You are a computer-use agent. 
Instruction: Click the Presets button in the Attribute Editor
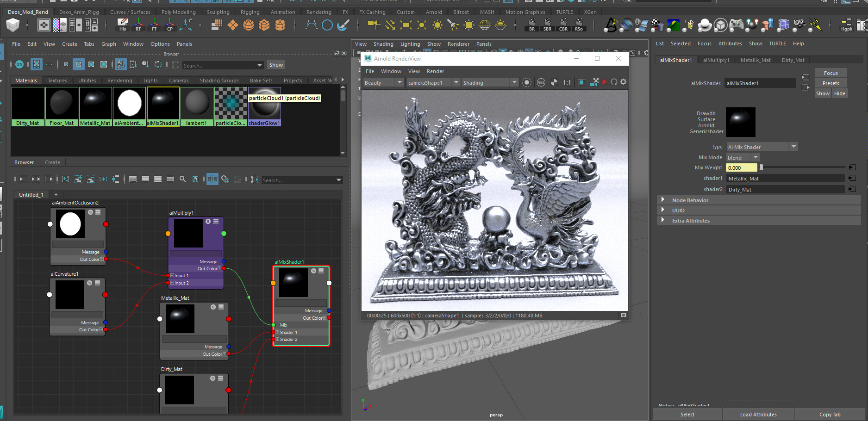831,83
